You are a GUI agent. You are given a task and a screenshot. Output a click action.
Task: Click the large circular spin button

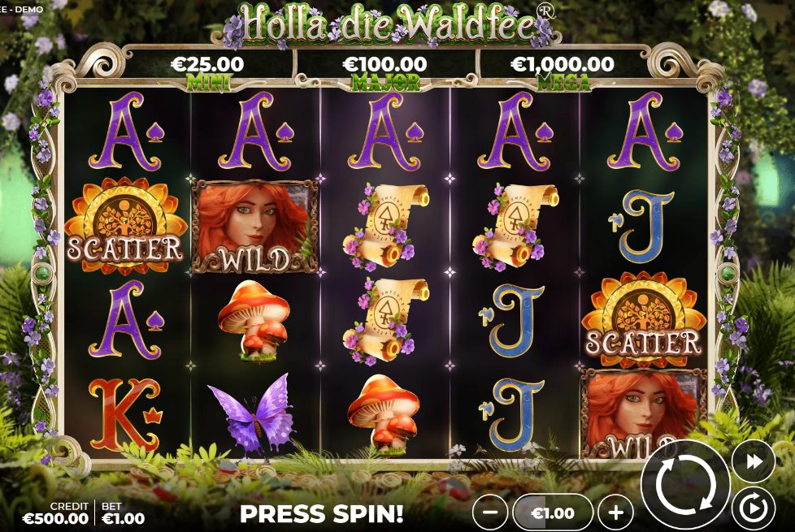point(685,485)
